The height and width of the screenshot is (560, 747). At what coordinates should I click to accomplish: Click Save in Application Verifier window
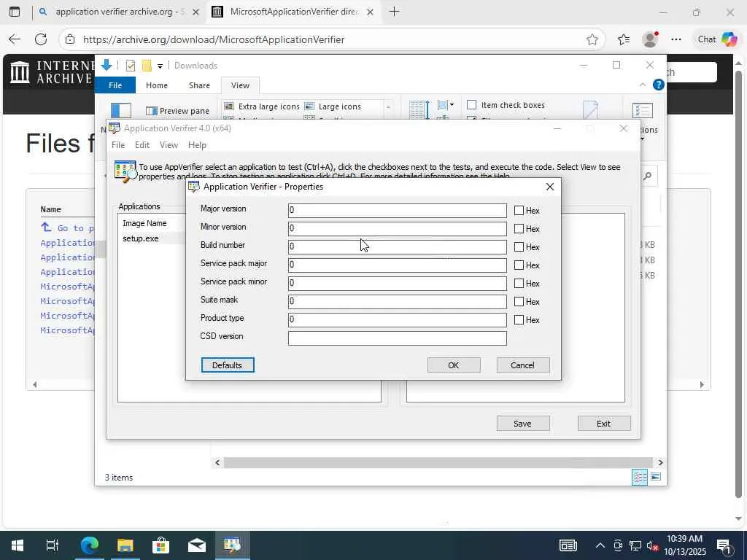tap(523, 424)
